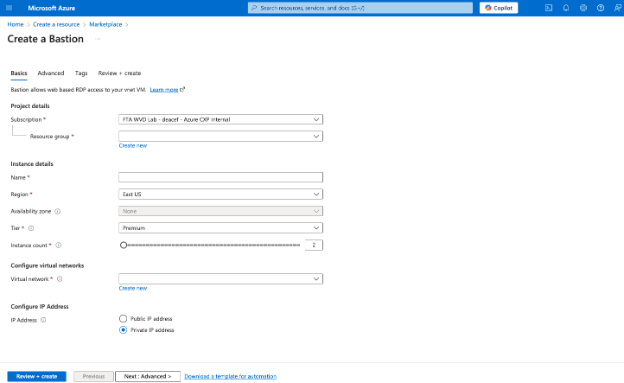Select the Private IP address option
Screen dimensions: 624x383
click(123, 330)
